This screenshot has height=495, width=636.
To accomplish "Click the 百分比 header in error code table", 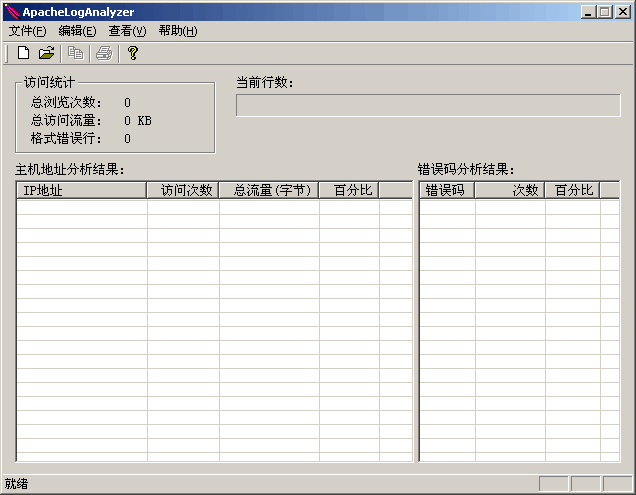I will pyautogui.click(x=572, y=190).
